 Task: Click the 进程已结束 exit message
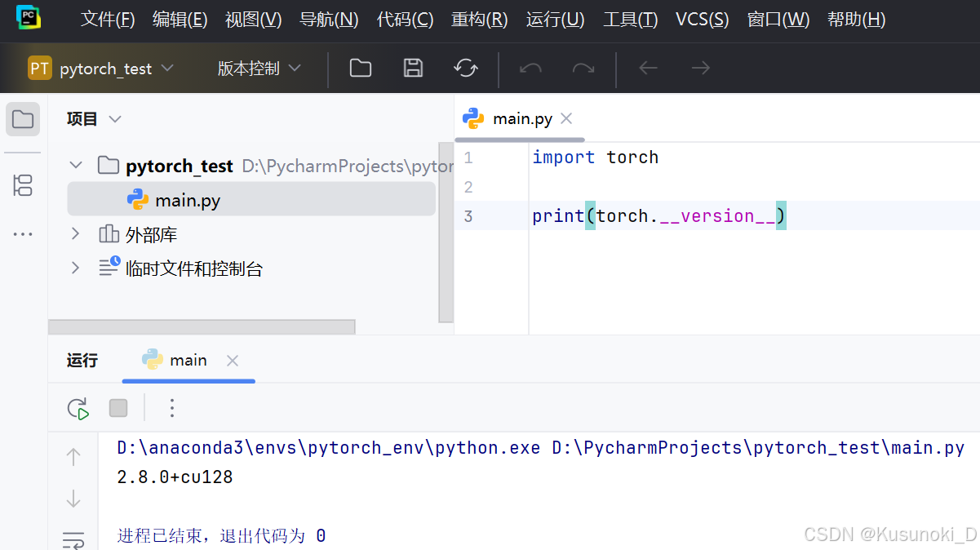coord(222,536)
